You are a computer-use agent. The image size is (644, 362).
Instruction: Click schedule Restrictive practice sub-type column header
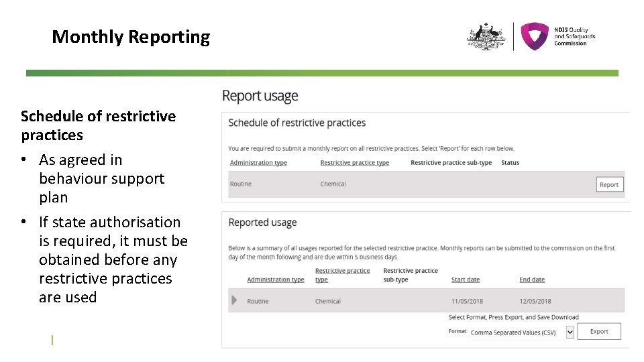451,162
